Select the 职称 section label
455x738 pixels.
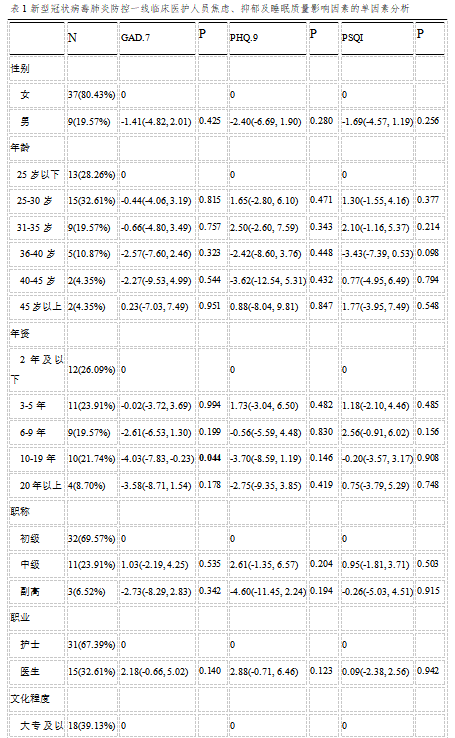point(20,512)
